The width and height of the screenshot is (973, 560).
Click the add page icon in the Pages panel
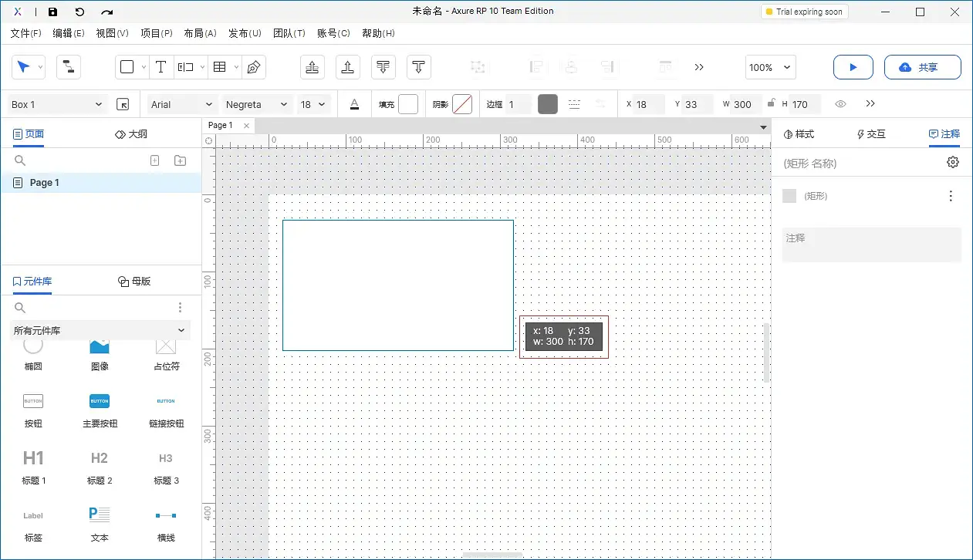click(x=154, y=160)
